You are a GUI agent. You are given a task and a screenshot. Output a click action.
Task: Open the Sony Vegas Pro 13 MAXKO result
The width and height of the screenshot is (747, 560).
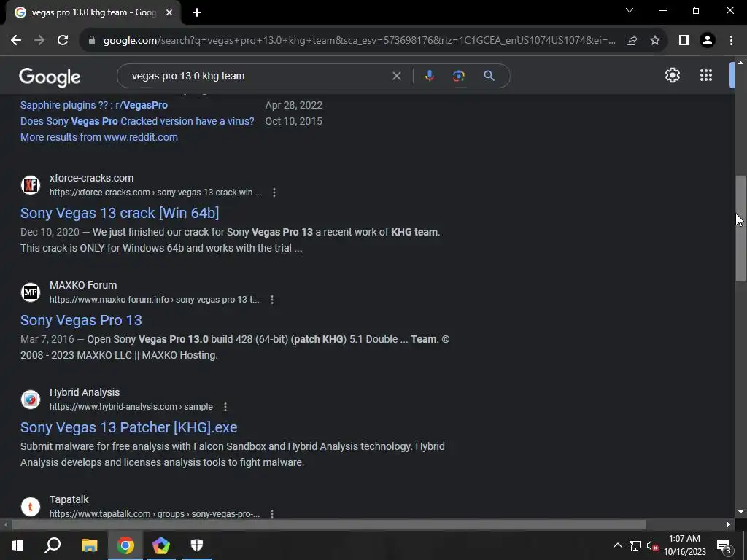81,320
